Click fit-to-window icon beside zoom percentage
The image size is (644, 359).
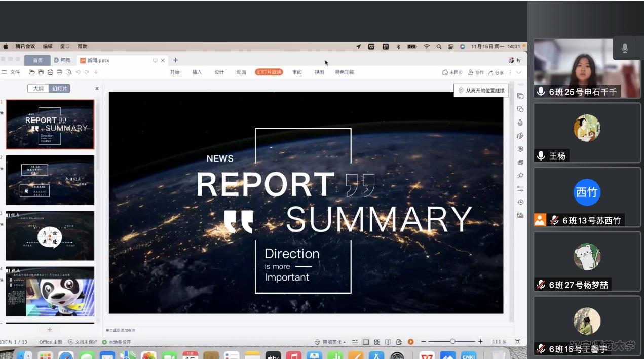coord(517,342)
